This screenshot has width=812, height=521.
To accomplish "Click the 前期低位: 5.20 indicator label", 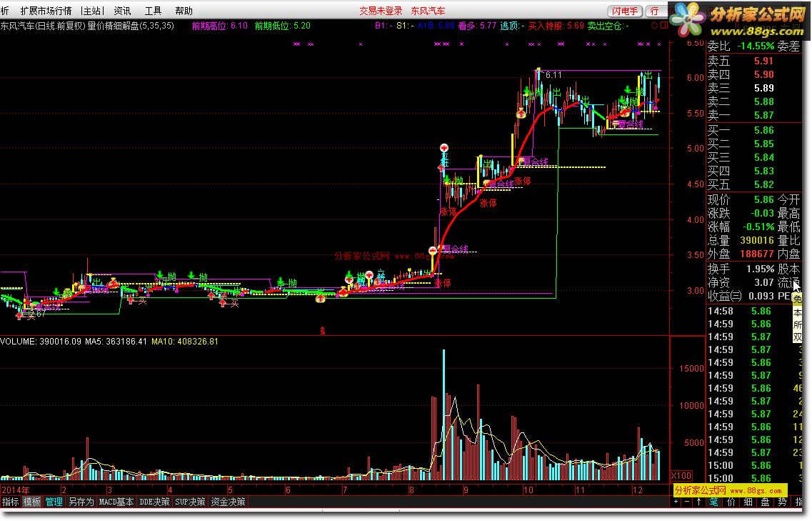I will coord(282,26).
